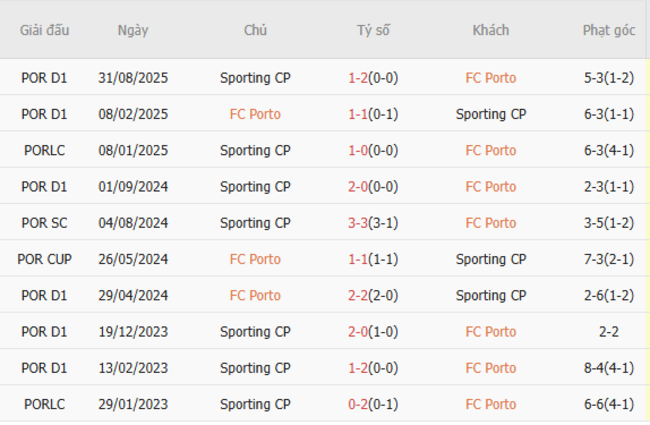Viewport: 650px width, 425px height.
Task: Select Sporting CP in the 13/02/2023 row
Action: point(255,368)
